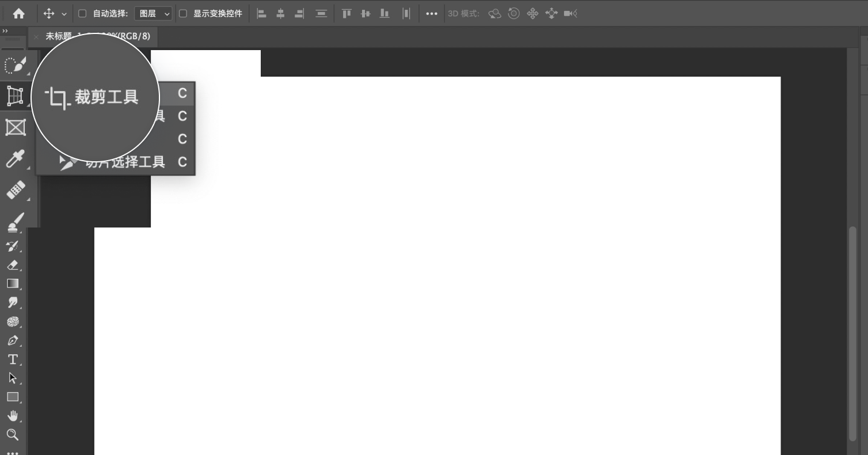
Task: Open the 图层 auto-select dropdown
Action: point(153,14)
